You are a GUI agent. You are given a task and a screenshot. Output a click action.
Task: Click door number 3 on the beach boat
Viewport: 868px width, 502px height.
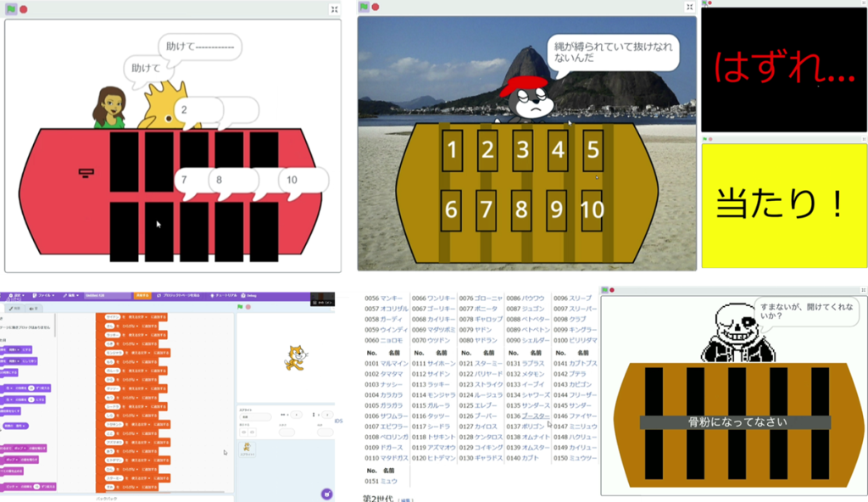522,149
